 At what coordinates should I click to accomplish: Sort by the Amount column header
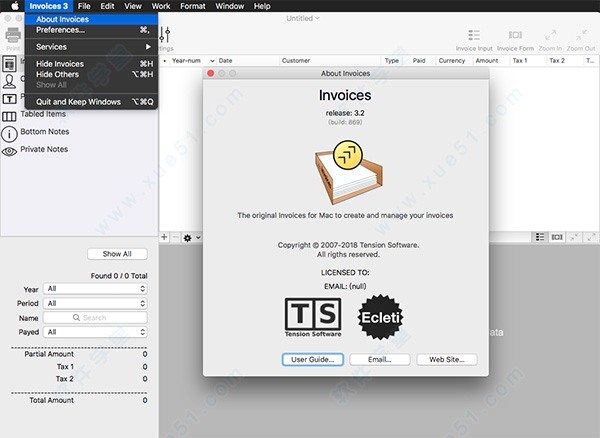point(490,60)
